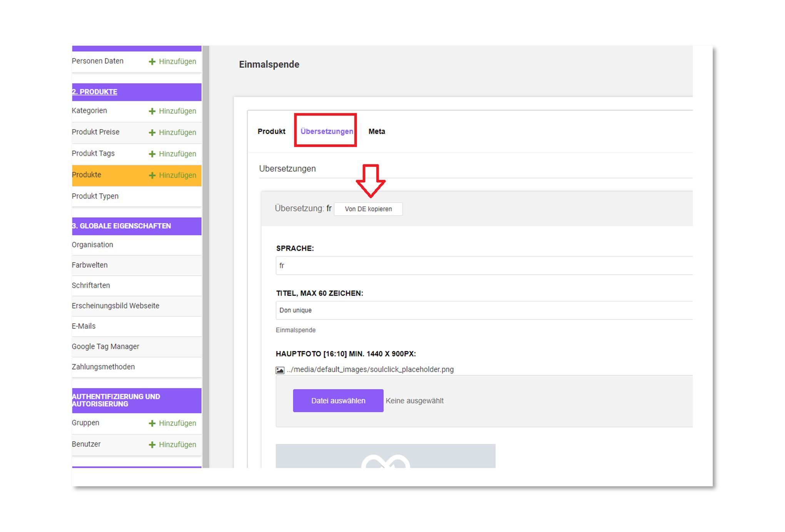785x532 pixels.
Task: Add a group with Gruppen plus icon
Action: [x=152, y=423]
